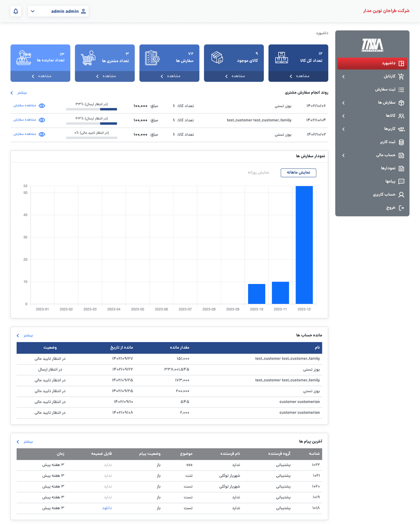Click the نمودارها document icon
The image size is (420, 526).
coord(401,168)
